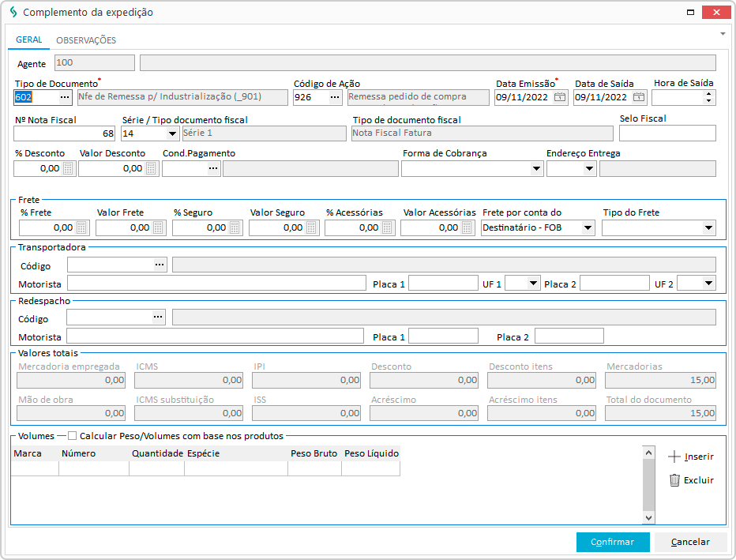Image resolution: width=736 pixels, height=560 pixels.
Task: Open the Cond.Pagamento lookup ellipsis
Action: (212, 168)
